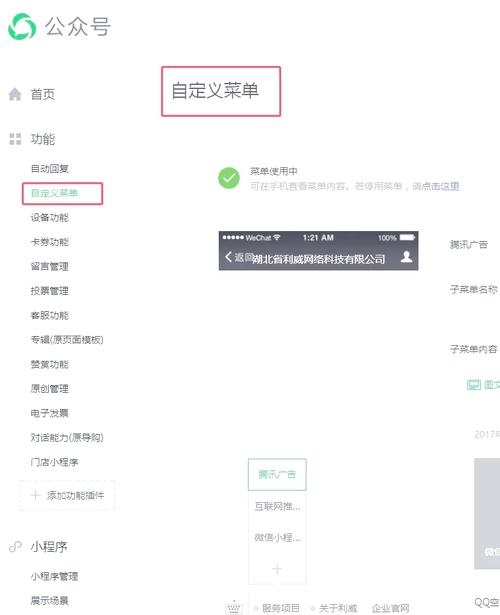The height and width of the screenshot is (615, 500).
Task: Click the 菜单使用中 status text
Action: 274,171
